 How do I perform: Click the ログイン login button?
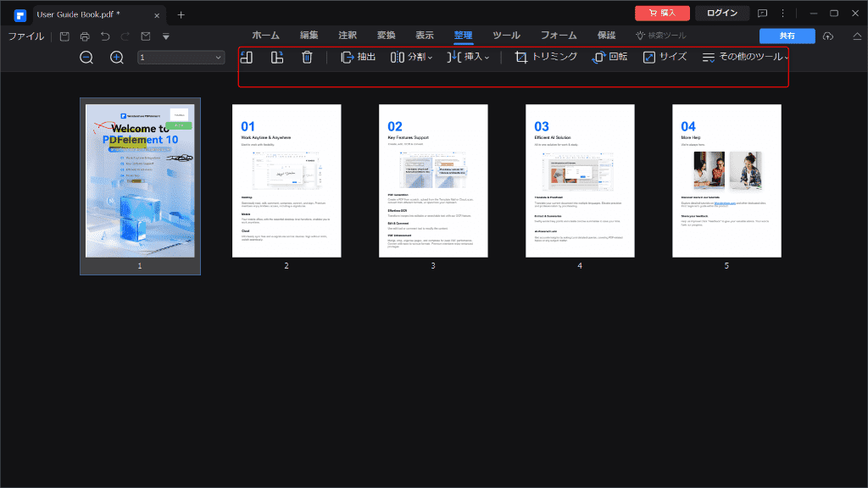722,14
